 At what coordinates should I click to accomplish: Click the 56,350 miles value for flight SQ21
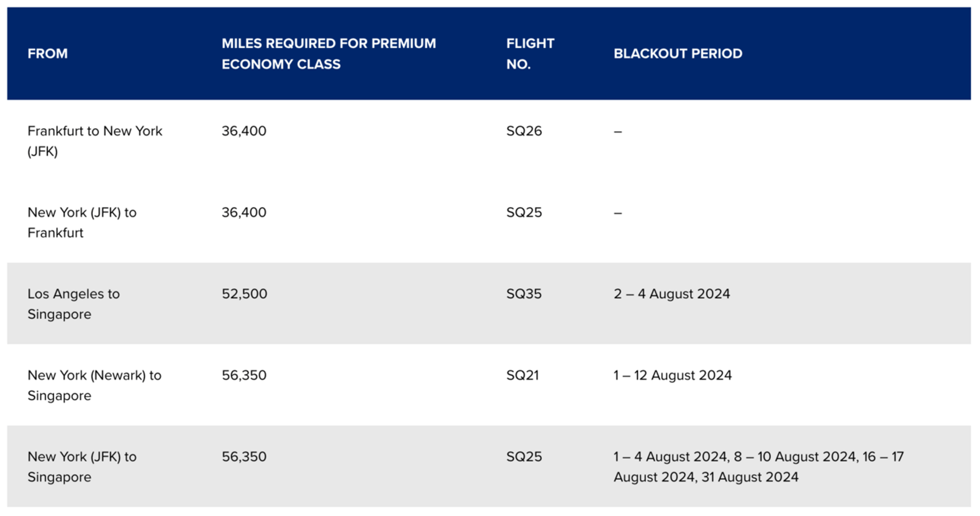point(244,375)
